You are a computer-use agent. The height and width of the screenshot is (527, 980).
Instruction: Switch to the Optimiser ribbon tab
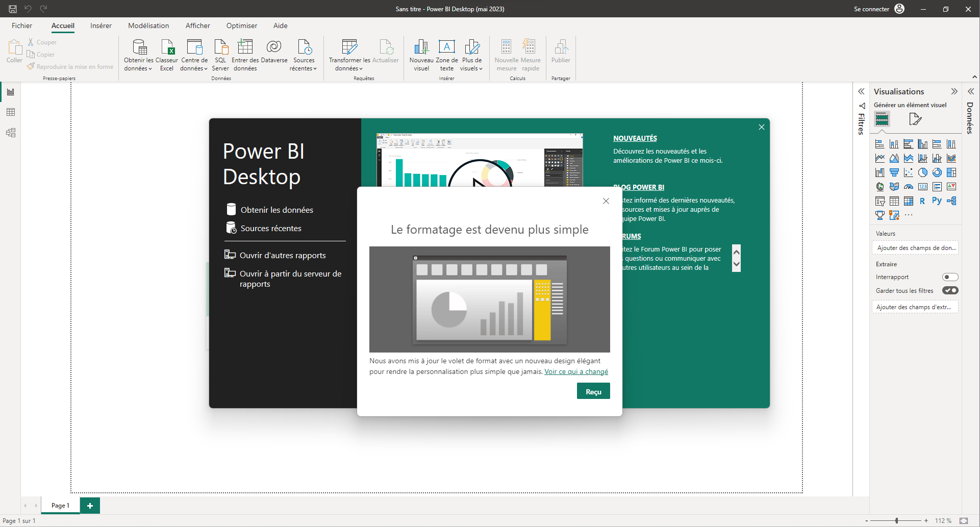click(242, 26)
